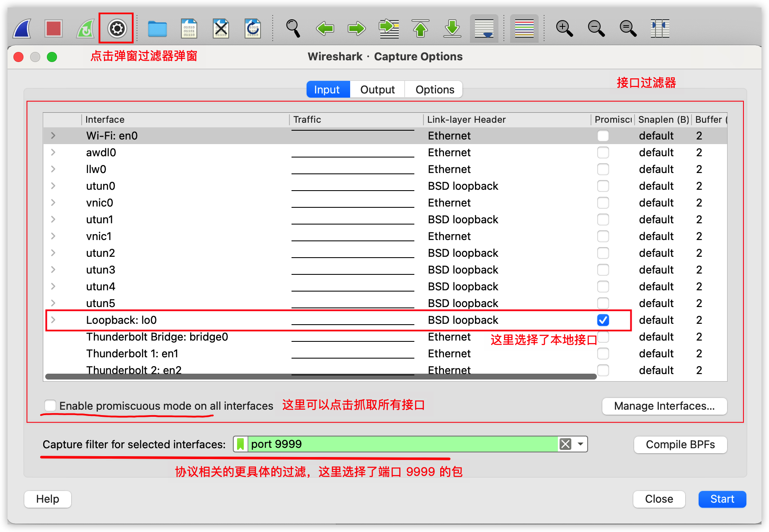
Task: Expand the utun0 interface details
Action: click(x=53, y=186)
